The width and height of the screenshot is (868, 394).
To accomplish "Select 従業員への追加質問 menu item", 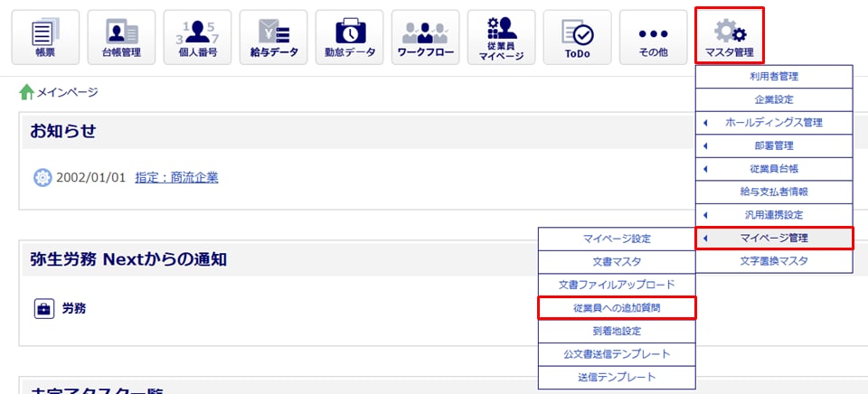I will pyautogui.click(x=617, y=308).
